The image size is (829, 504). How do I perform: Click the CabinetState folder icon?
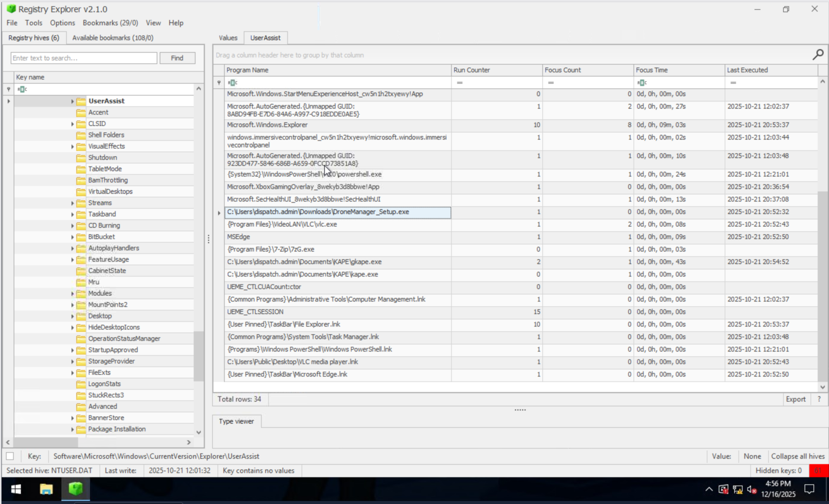click(81, 271)
